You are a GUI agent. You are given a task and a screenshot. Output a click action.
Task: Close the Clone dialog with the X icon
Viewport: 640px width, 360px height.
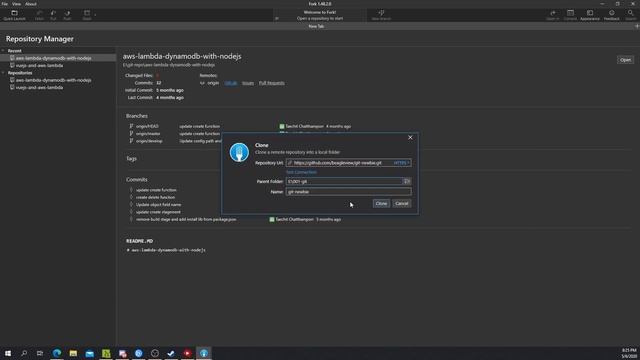coord(410,138)
